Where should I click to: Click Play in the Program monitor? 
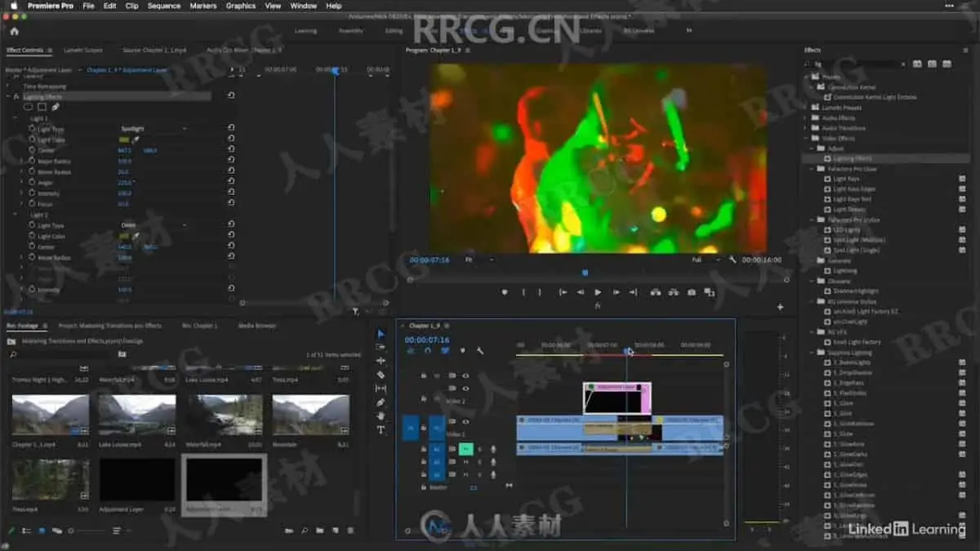pyautogui.click(x=598, y=292)
